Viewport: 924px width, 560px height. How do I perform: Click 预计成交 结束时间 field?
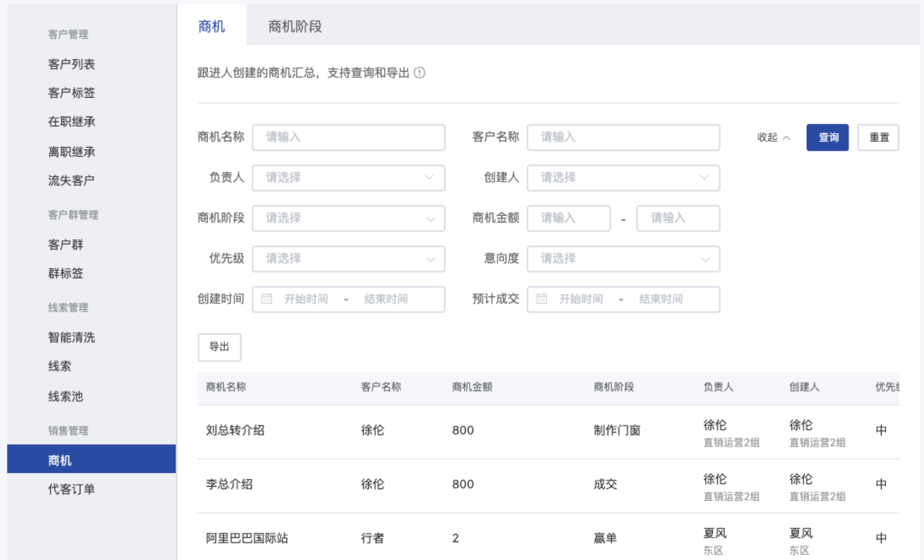(661, 299)
